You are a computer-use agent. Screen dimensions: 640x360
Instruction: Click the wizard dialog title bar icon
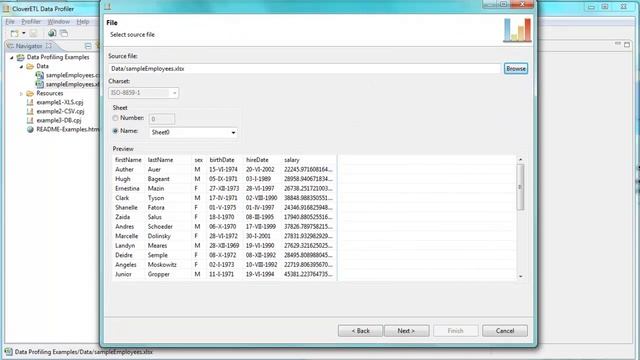coord(108,6)
